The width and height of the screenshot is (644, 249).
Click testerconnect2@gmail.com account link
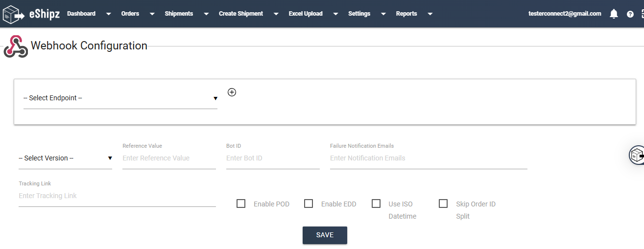tap(565, 14)
